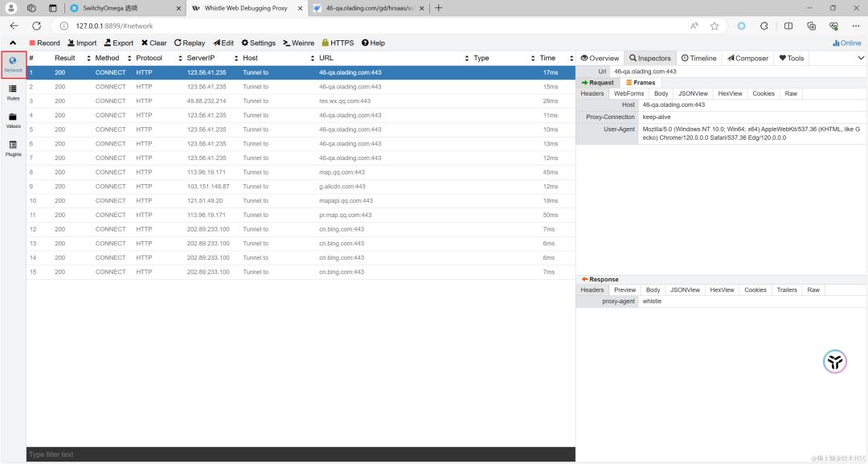The image size is (868, 464).
Task: Replay the selected request
Action: point(189,43)
